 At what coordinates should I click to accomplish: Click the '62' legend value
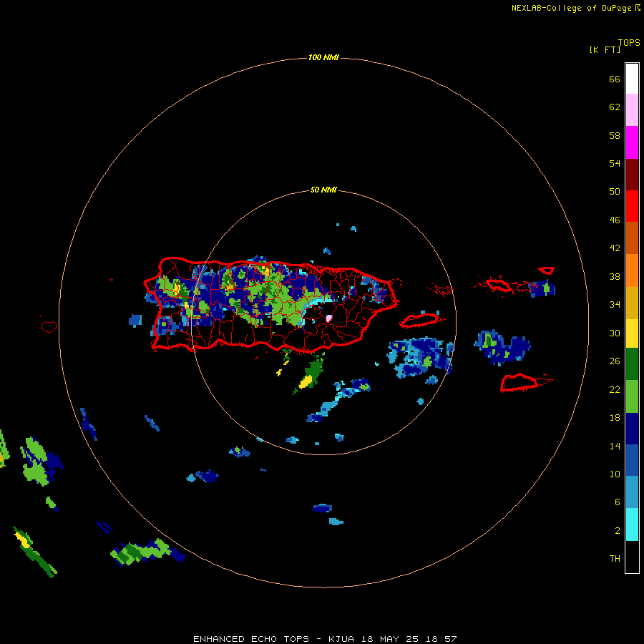(x=615, y=107)
